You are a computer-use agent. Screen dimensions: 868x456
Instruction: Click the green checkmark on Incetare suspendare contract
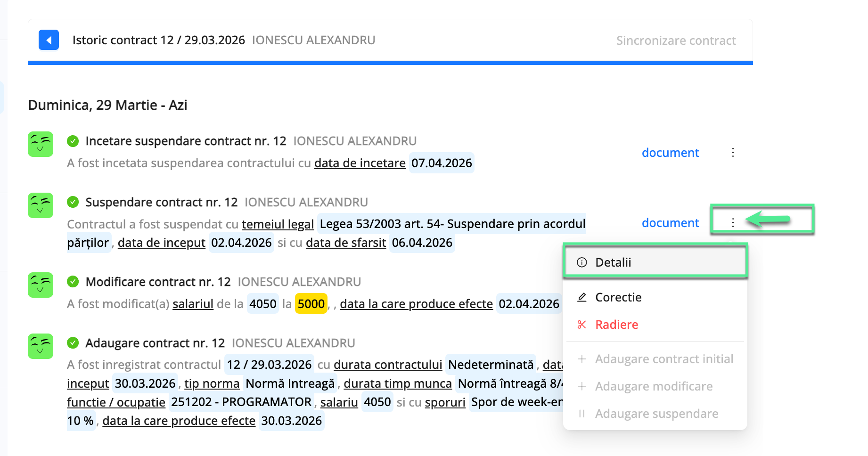pyautogui.click(x=74, y=140)
